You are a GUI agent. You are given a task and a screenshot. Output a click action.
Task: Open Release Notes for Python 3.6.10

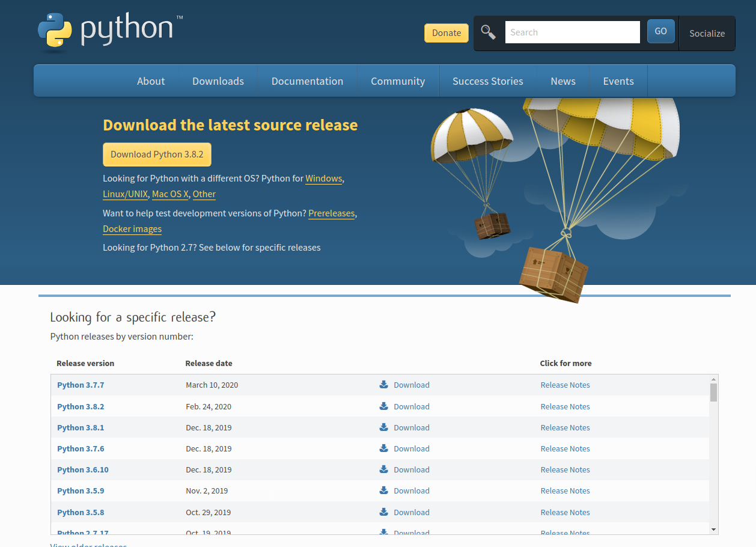tap(565, 469)
